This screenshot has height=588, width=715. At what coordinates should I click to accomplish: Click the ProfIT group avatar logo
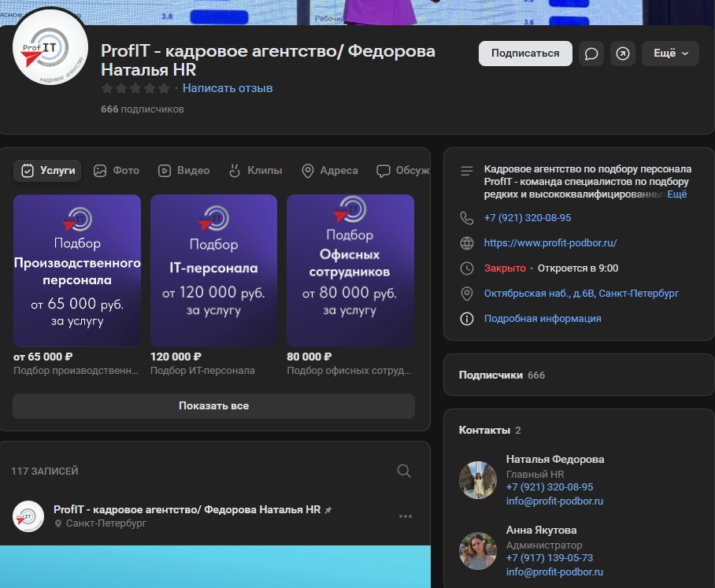click(50, 50)
